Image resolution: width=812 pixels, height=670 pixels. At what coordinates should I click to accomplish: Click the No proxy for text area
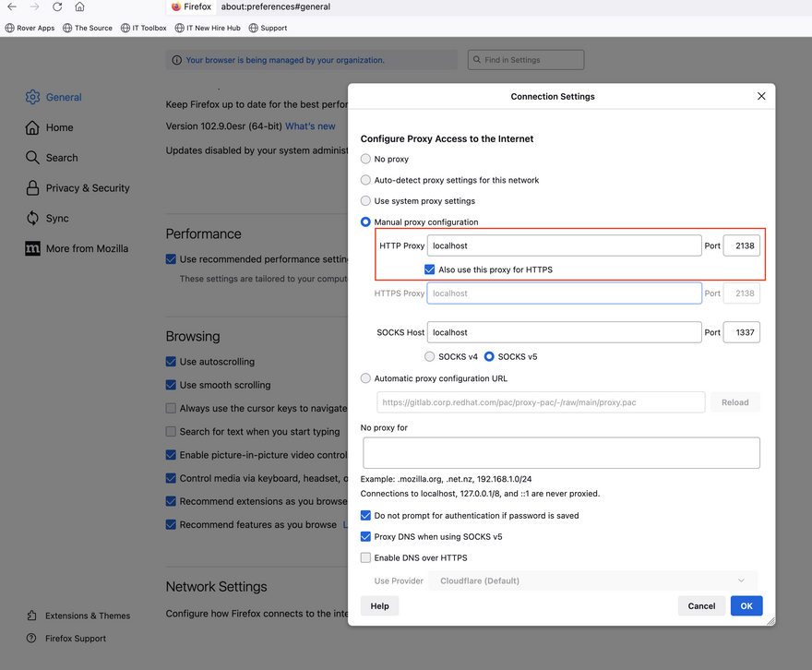(561, 453)
